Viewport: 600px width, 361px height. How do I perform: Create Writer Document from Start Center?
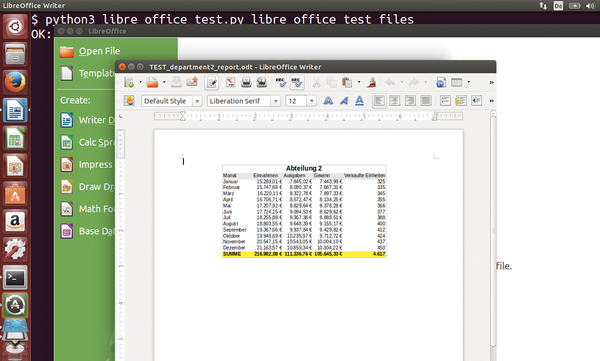pyautogui.click(x=88, y=120)
